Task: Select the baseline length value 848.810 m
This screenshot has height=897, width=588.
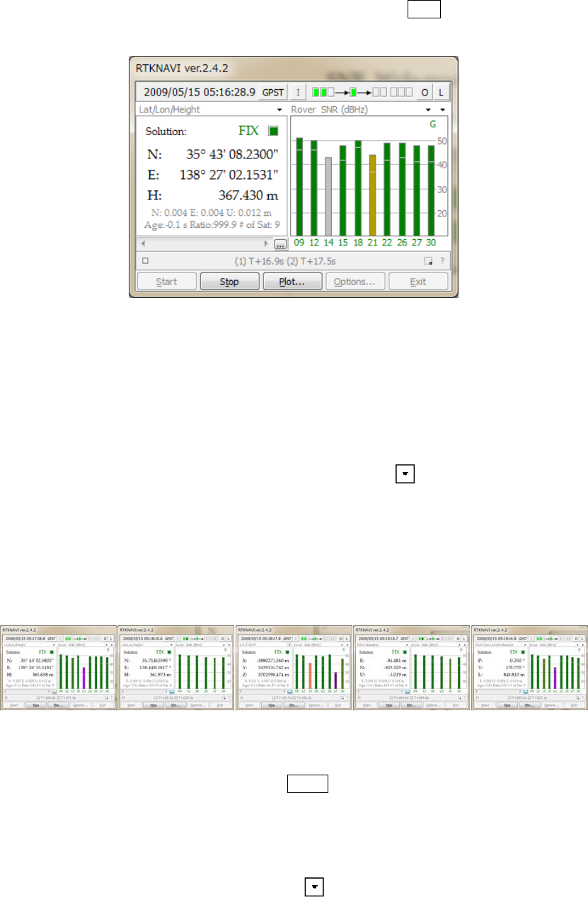Action: [x=514, y=674]
